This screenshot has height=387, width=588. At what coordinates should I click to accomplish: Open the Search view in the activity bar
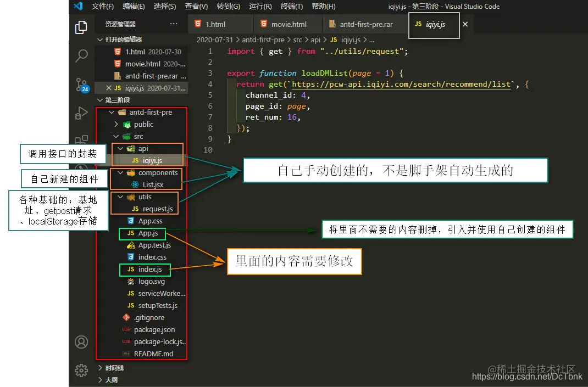click(x=81, y=55)
